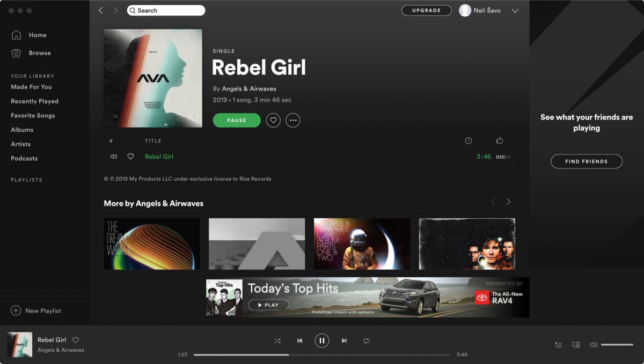Screen dimensions: 644x364
Task: Click the track duration 3:46 in row
Action: tap(484, 157)
